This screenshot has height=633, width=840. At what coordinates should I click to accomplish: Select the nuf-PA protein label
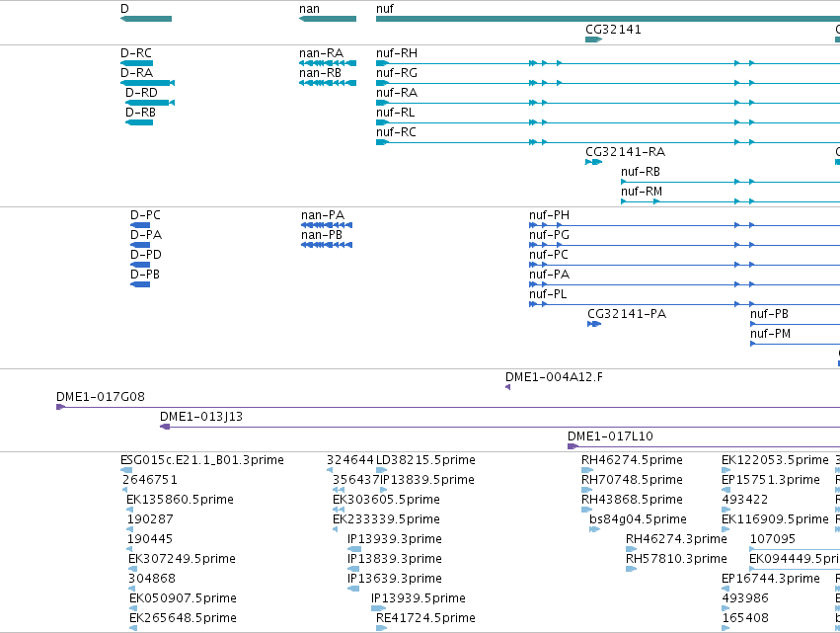549,275
